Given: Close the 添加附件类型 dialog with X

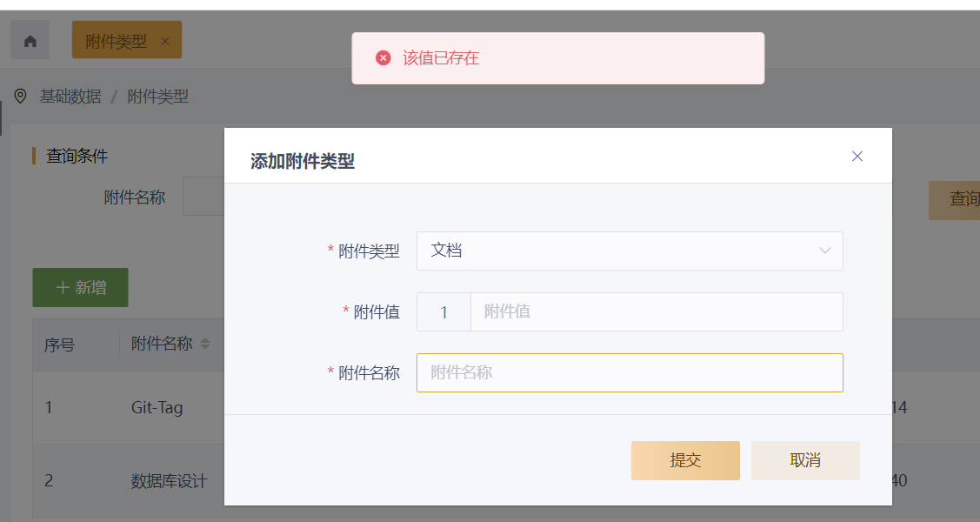Looking at the screenshot, I should [857, 157].
